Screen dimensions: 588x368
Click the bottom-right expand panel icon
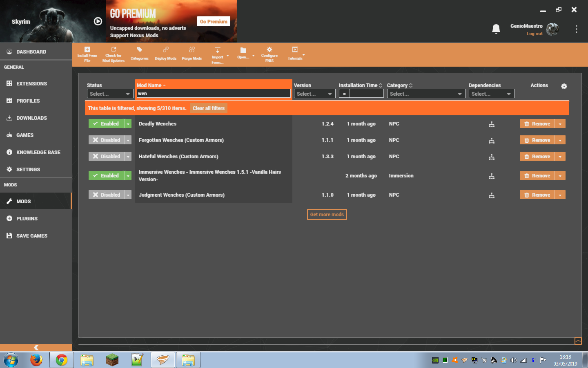click(578, 341)
